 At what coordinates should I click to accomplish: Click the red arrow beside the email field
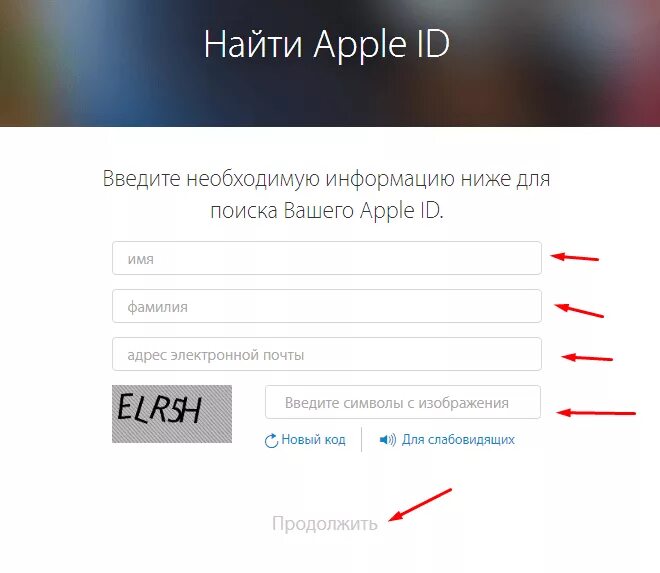click(x=587, y=358)
